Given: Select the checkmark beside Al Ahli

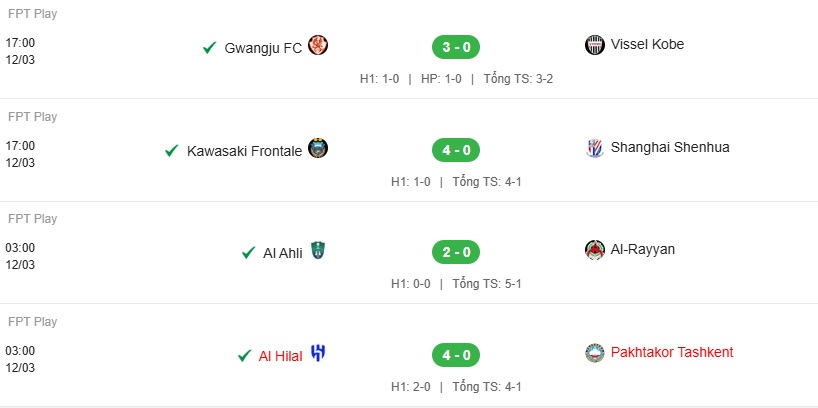Looking at the screenshot, I should pyautogui.click(x=248, y=253).
